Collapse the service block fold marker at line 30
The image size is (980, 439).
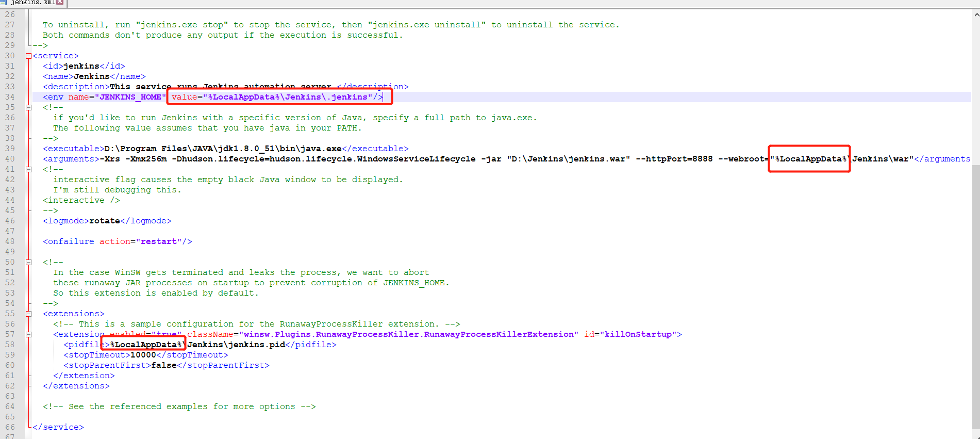29,56
